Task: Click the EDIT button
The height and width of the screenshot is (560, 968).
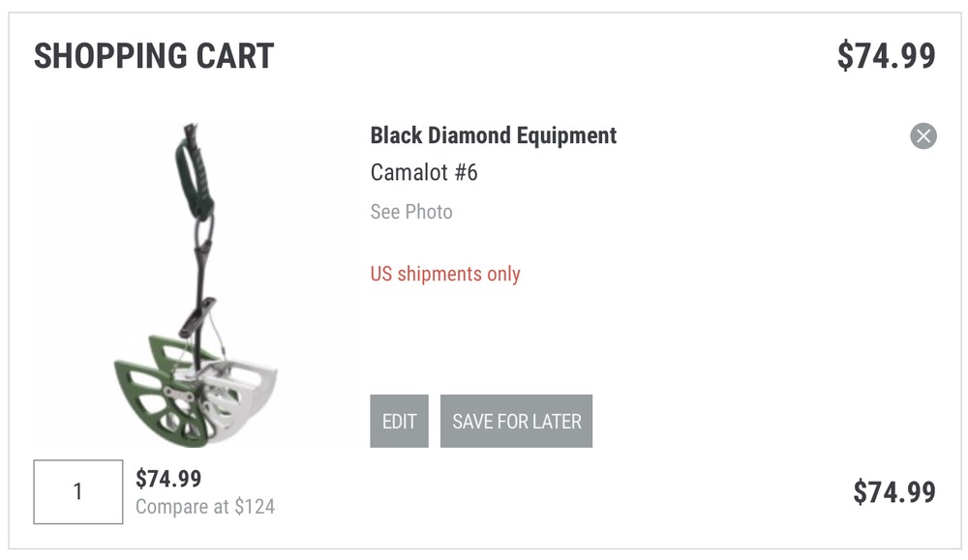Action: [400, 422]
